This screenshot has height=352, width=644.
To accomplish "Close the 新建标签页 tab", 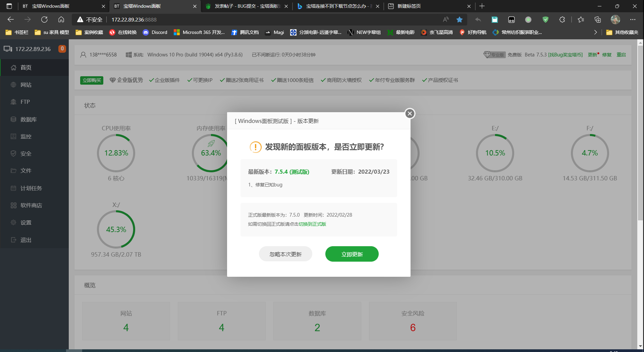I will 469,6.
